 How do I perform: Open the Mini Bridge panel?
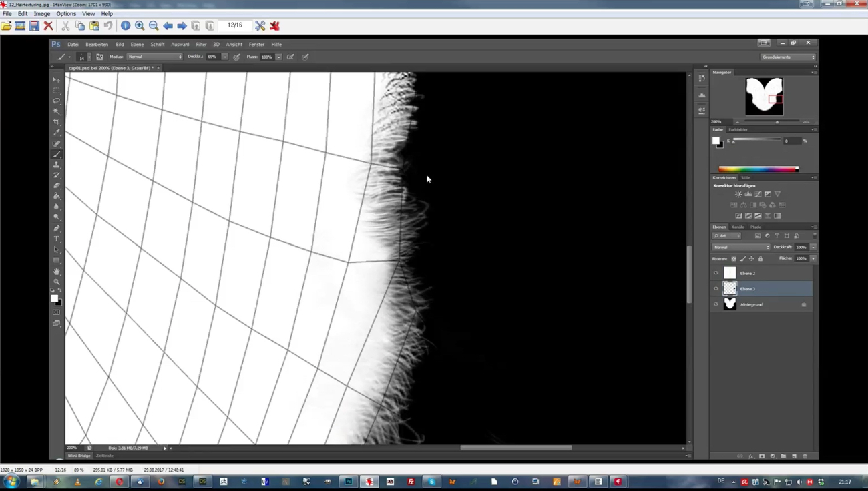(x=79, y=456)
